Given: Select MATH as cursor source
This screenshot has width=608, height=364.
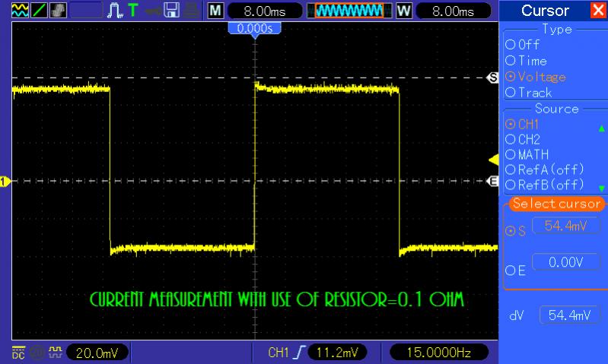Looking at the screenshot, I should pos(527,154).
